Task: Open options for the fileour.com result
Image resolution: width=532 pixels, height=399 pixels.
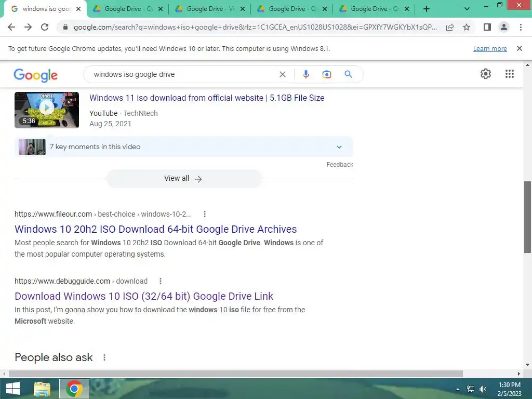Action: (204, 214)
